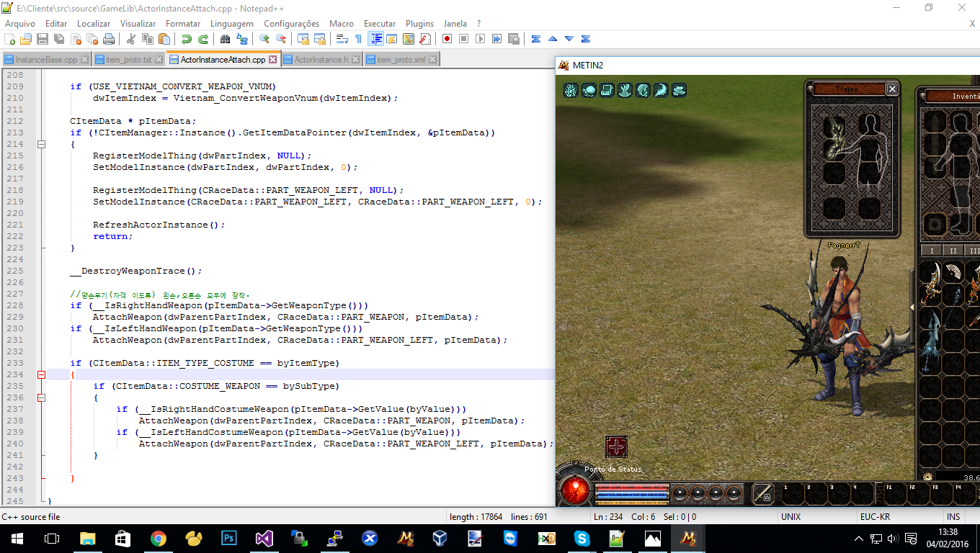Open Skype from the taskbar
This screenshot has height=553, width=980.
click(582, 539)
